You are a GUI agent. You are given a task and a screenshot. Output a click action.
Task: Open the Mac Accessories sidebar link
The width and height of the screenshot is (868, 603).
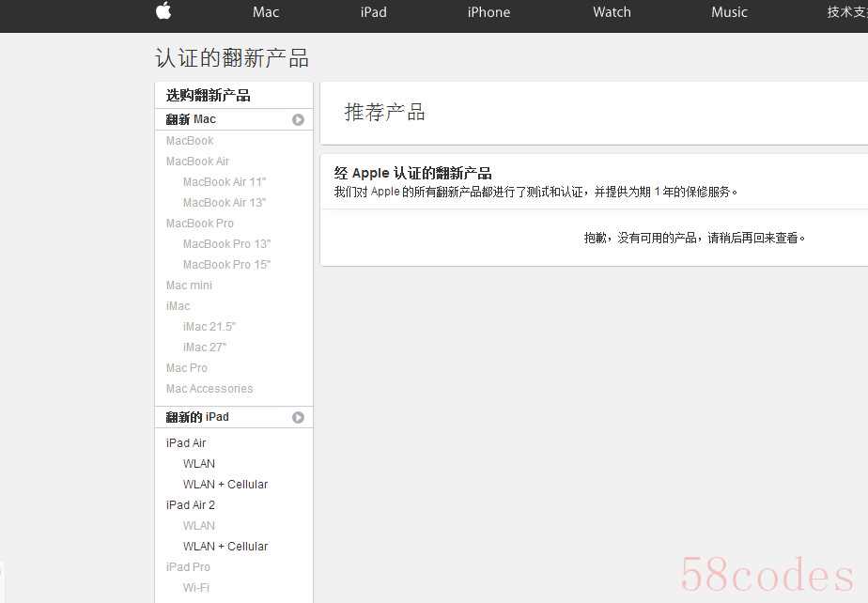click(209, 389)
